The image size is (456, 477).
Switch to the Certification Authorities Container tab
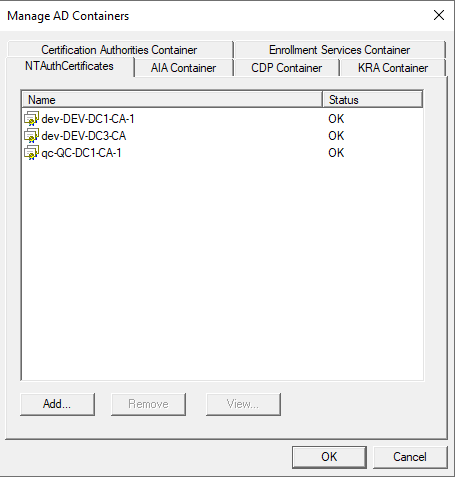(x=119, y=50)
